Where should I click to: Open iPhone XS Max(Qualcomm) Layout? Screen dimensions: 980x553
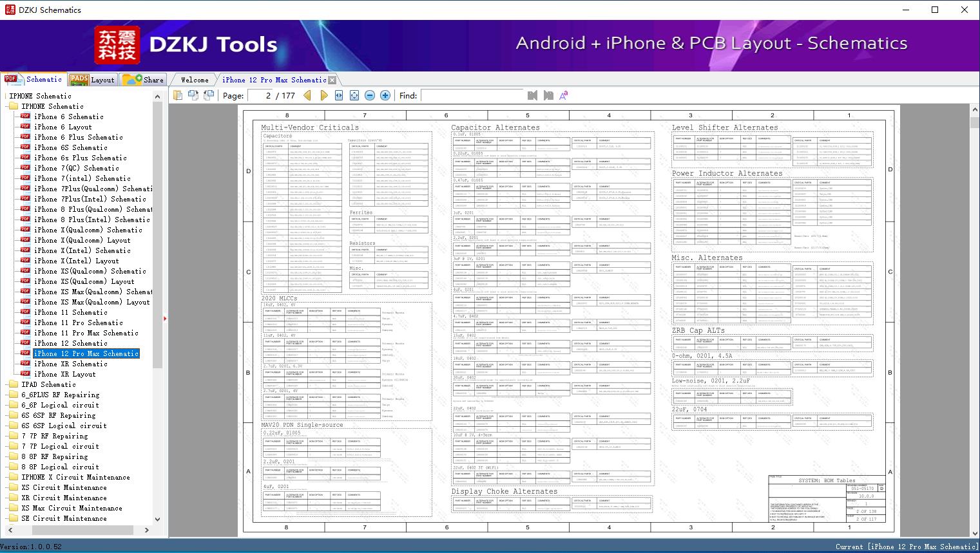[x=92, y=302]
